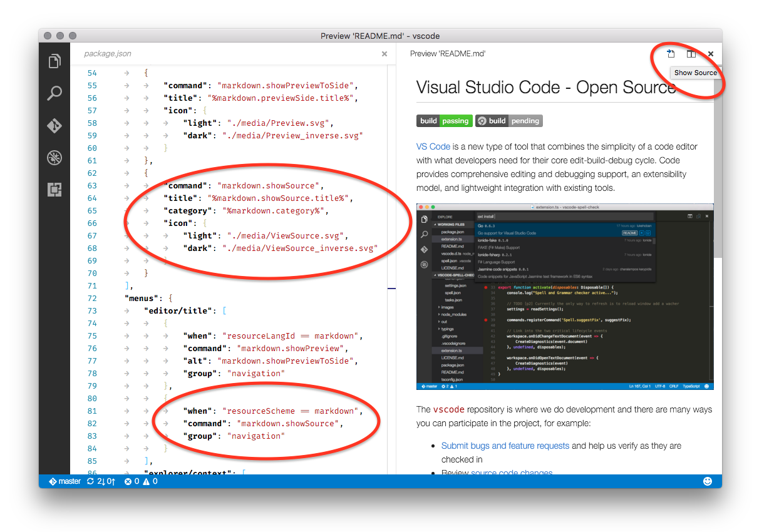This screenshot has width=779, height=532.
Task: Select the Preview 'README.md' tab
Action: (x=448, y=54)
